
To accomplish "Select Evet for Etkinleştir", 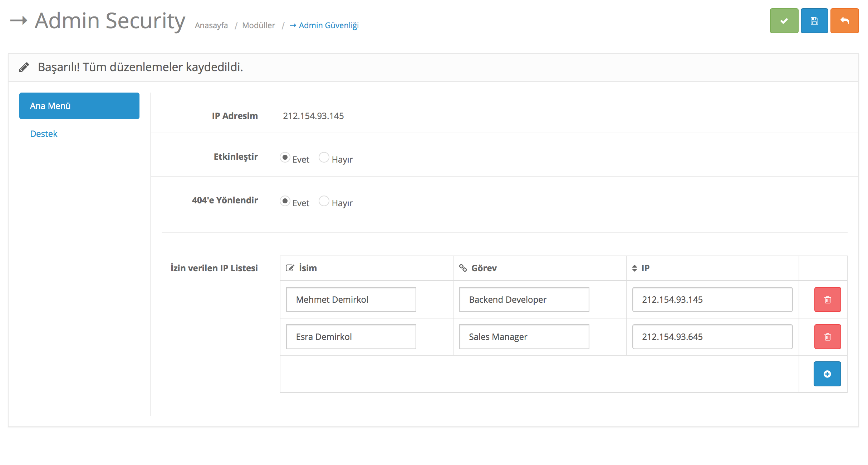I will 285,157.
